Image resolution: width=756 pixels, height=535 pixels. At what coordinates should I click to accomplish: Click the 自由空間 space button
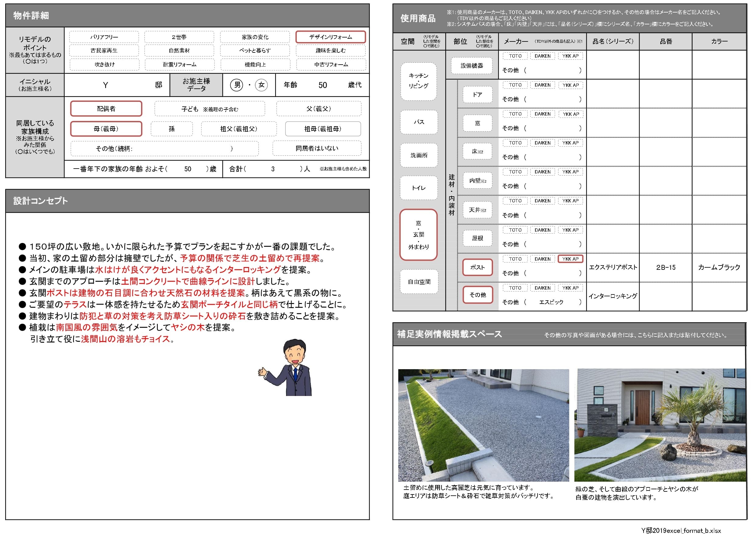click(x=419, y=282)
